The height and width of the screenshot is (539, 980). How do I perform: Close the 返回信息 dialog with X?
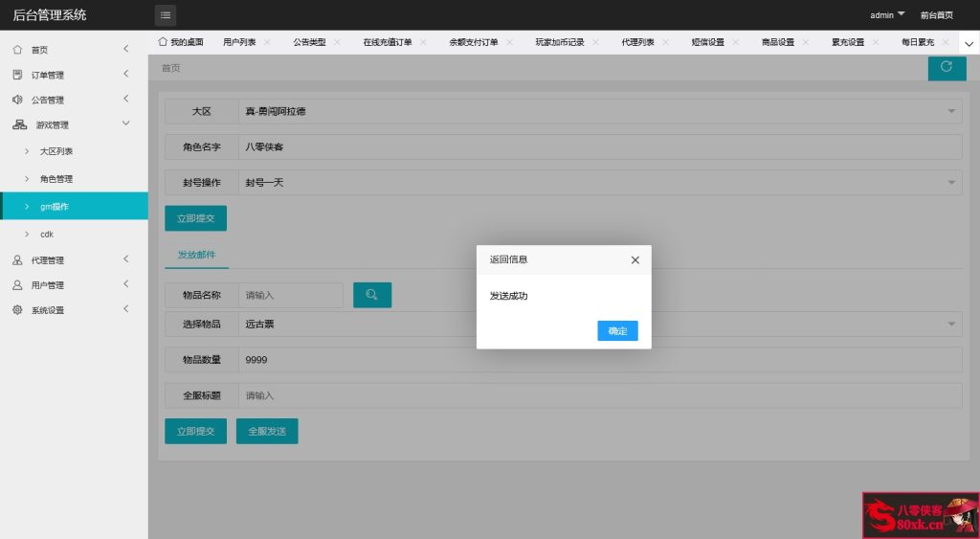pyautogui.click(x=635, y=260)
